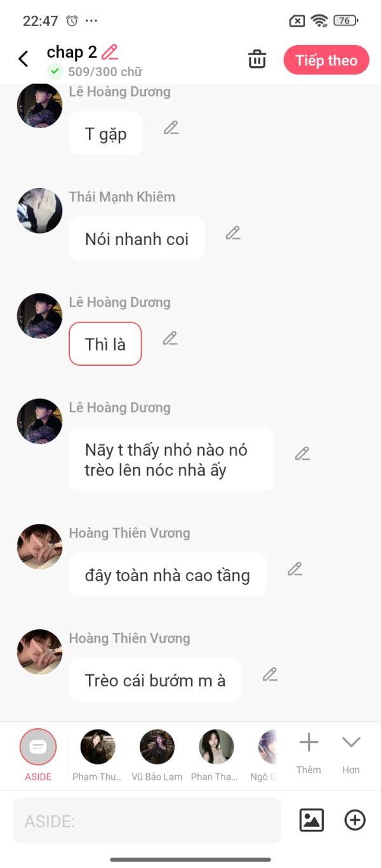381x868 pixels.
Task: Edit the 'Nãy t thấy nhỏ nào' message
Action: click(x=302, y=453)
